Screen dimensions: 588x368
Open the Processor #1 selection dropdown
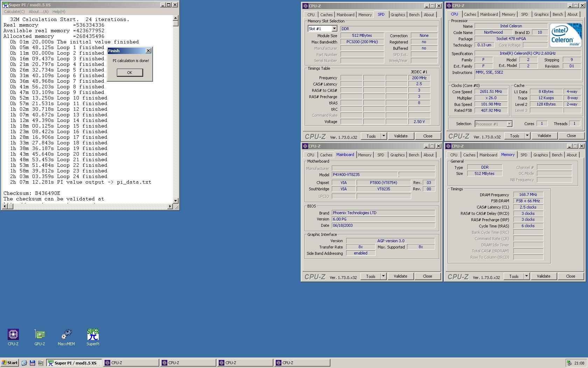pos(509,124)
